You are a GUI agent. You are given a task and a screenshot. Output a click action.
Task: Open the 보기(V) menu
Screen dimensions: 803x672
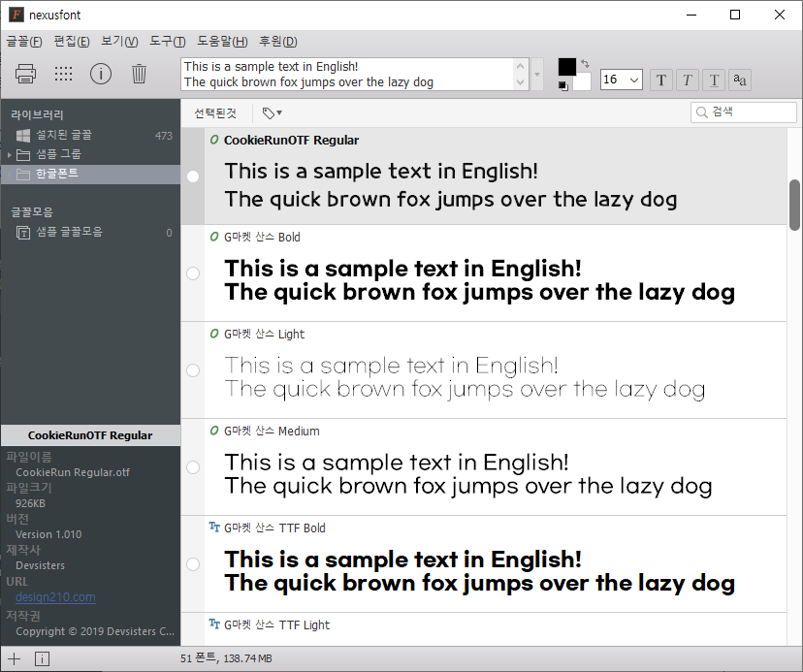click(119, 42)
